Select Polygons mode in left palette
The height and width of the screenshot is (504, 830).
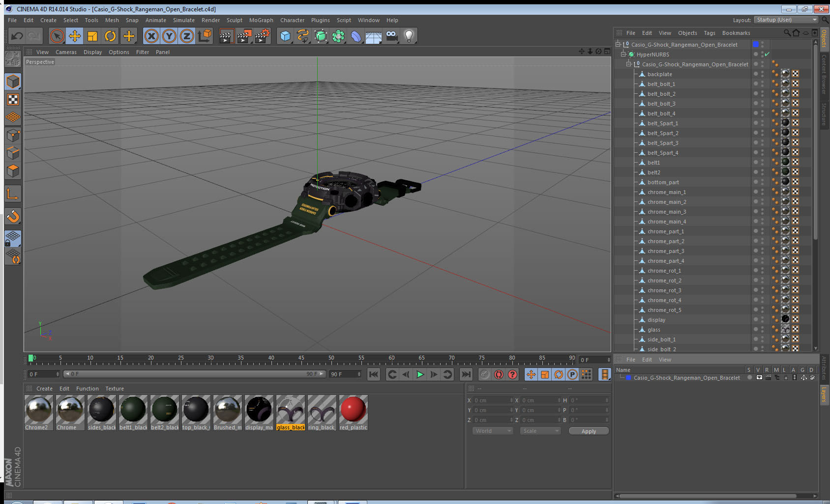point(13,171)
